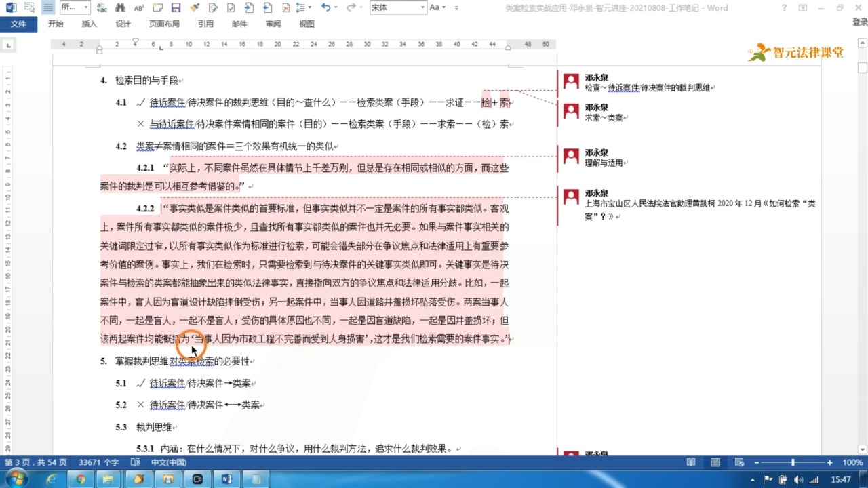The height and width of the screenshot is (488, 868).
Task: Open the 邮件 ribbon tab
Action: click(x=239, y=24)
